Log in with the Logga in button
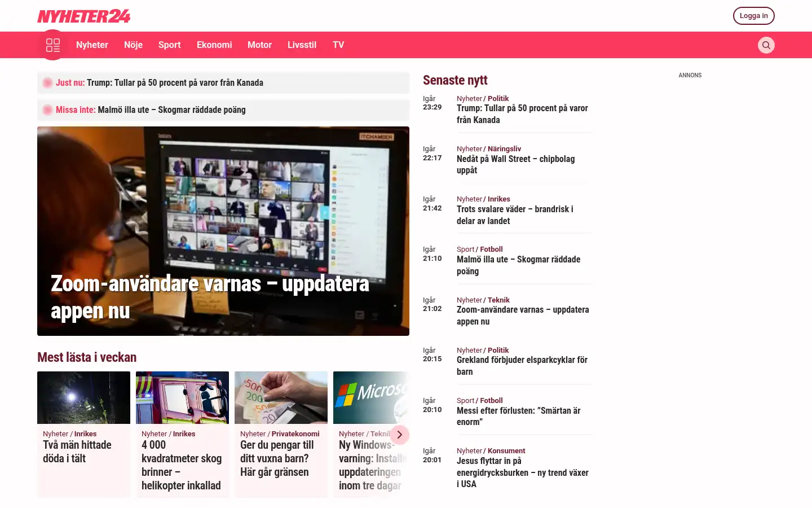The height and width of the screenshot is (508, 812). coord(753,16)
